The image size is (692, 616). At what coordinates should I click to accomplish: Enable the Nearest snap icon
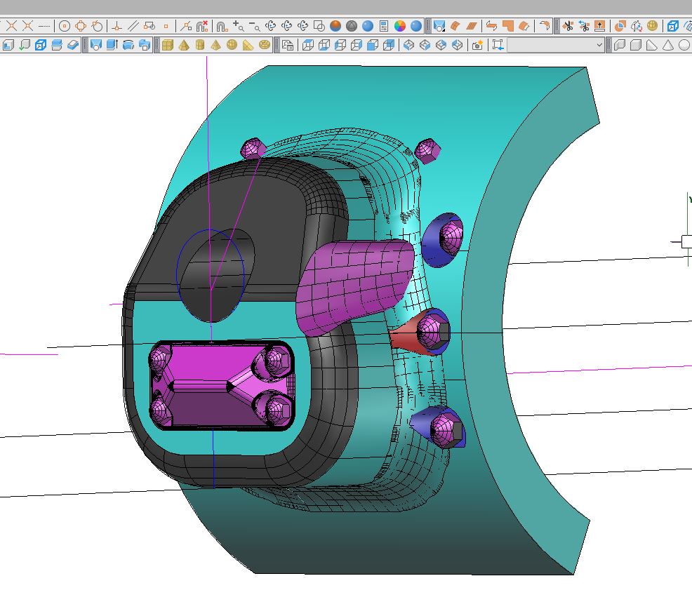tap(186, 27)
